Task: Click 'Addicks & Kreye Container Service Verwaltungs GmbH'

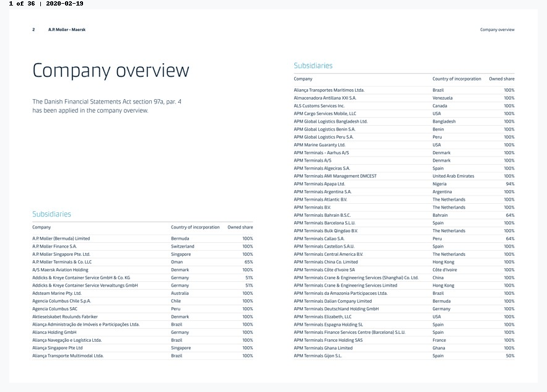Action: 85,285
